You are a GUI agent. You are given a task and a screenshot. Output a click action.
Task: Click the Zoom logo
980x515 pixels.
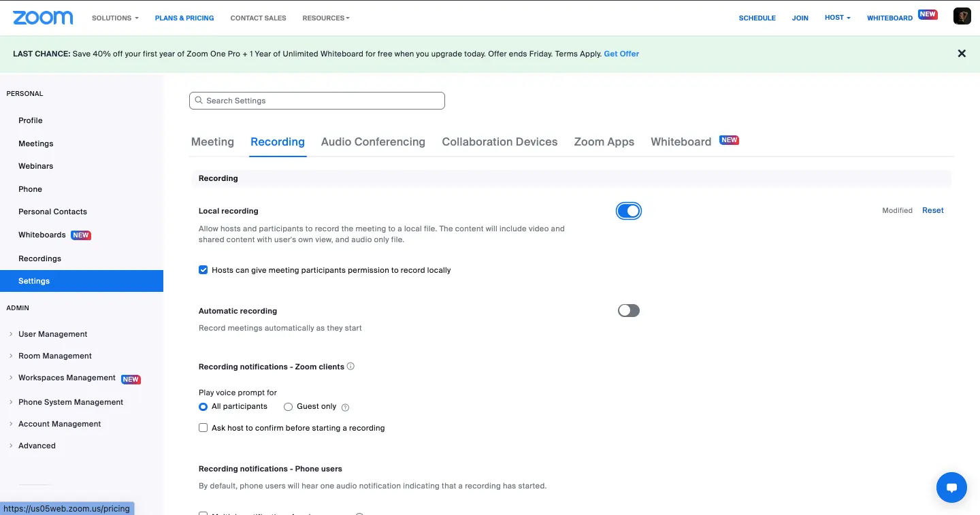[43, 17]
